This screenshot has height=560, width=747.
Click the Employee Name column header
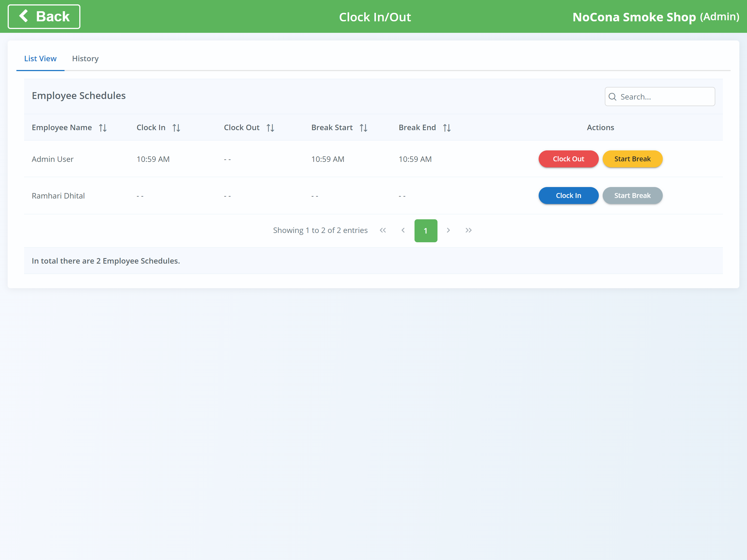tap(62, 128)
